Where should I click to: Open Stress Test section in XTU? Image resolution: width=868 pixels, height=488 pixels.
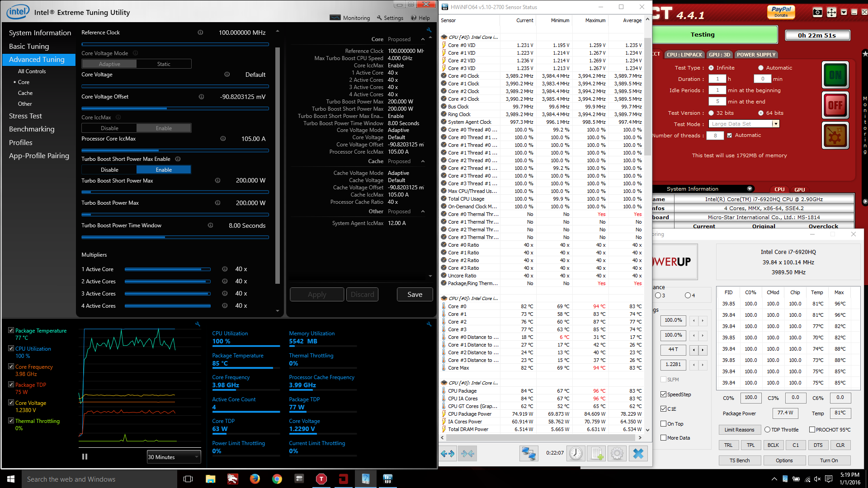coord(25,116)
